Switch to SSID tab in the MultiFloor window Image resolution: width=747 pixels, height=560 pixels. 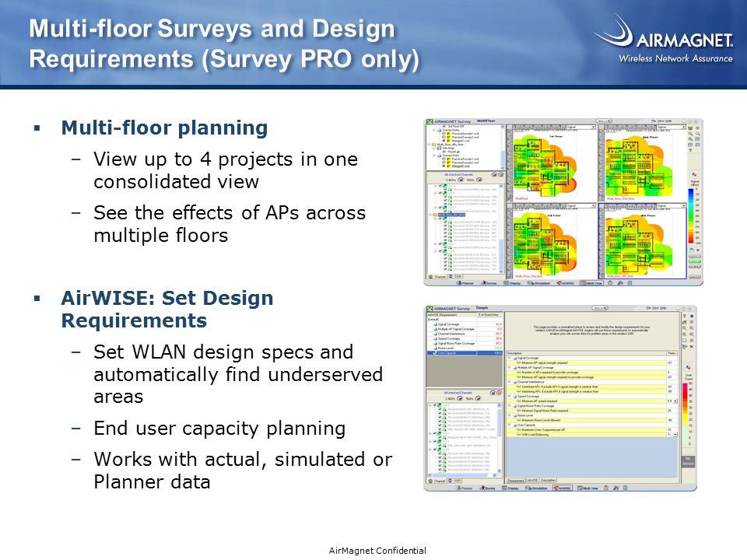click(x=455, y=277)
